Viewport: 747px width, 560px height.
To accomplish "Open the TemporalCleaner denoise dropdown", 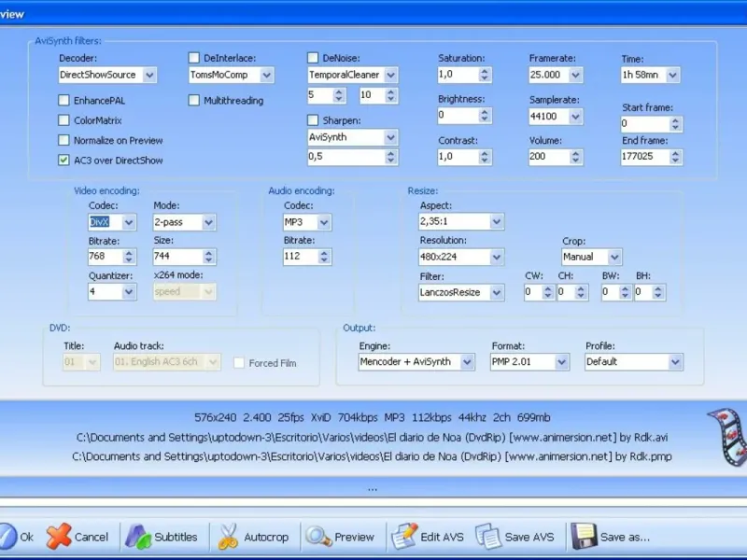I will coord(390,75).
